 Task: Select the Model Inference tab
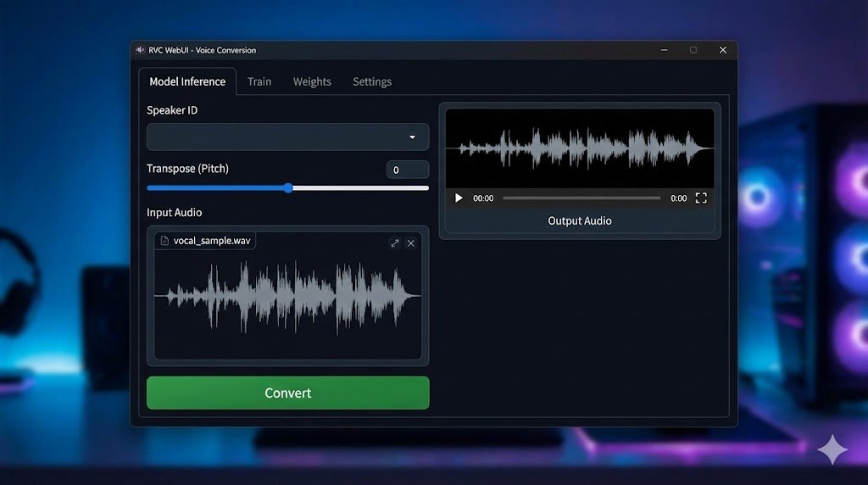pos(187,82)
